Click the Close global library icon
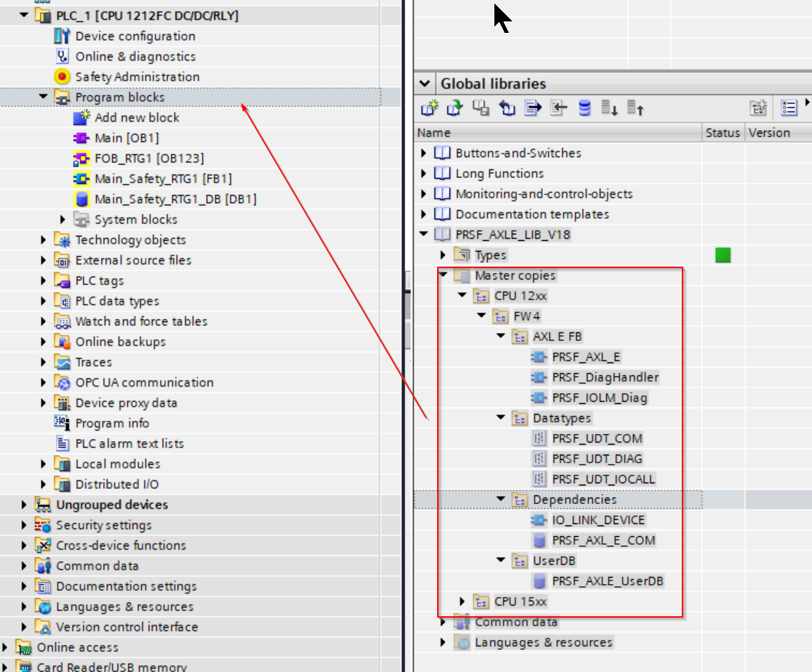This screenshot has height=672, width=812. point(507,108)
